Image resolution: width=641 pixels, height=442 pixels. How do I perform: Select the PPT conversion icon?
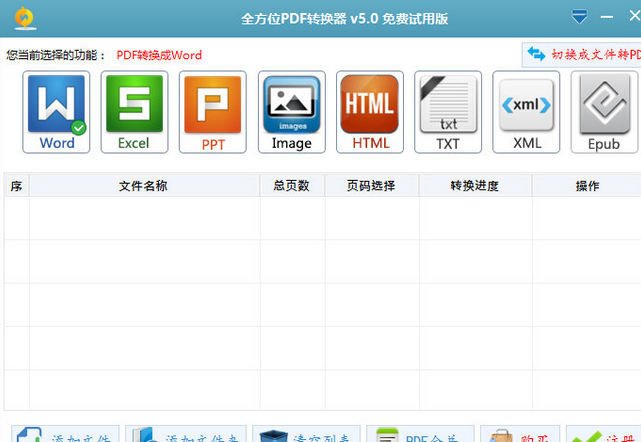tap(213, 112)
